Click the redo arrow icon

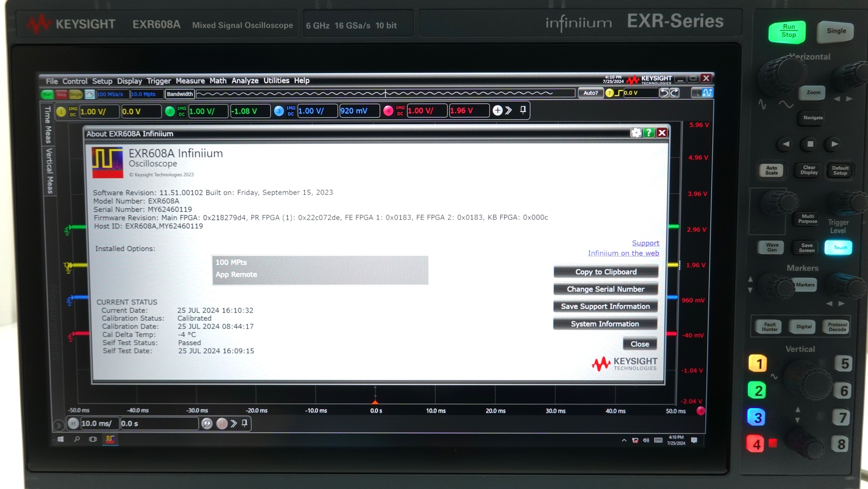tap(674, 93)
